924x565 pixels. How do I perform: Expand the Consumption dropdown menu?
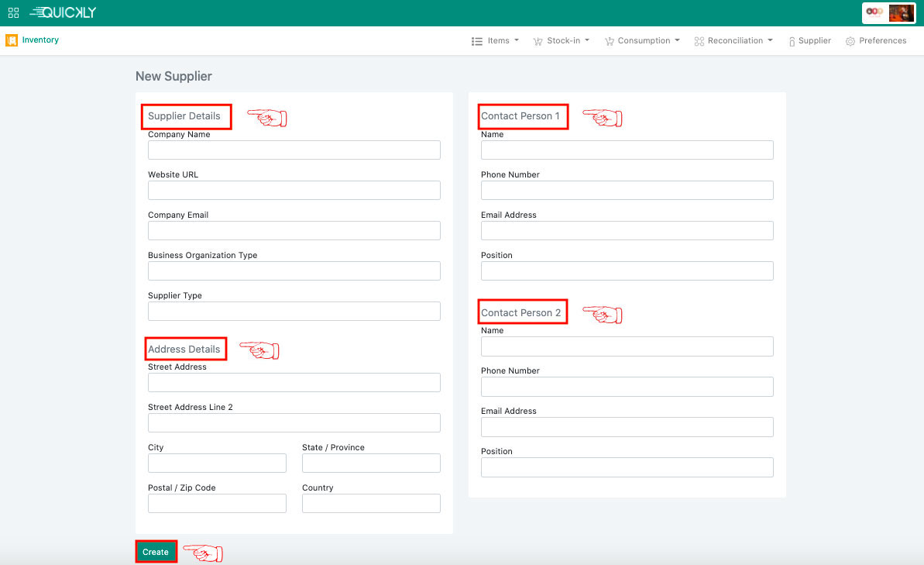(677, 40)
